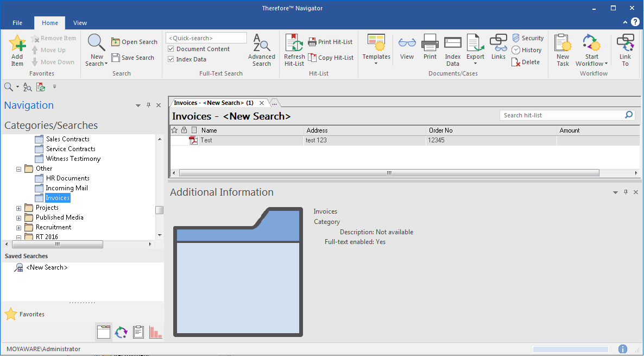Expand the Projects folder in tree

click(19, 208)
